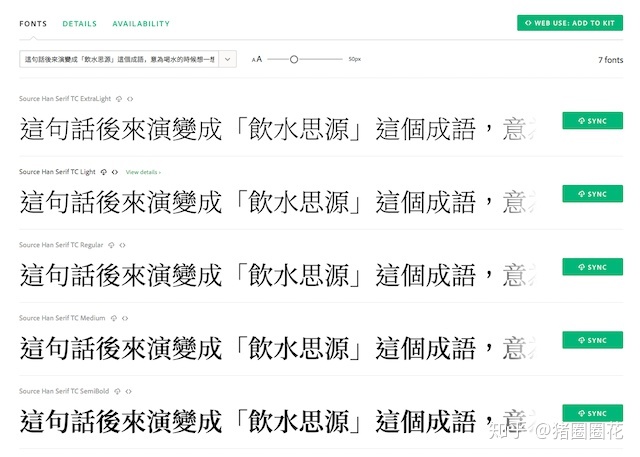Click the View details link for Light
This screenshot has width=640, height=457.
[143, 172]
